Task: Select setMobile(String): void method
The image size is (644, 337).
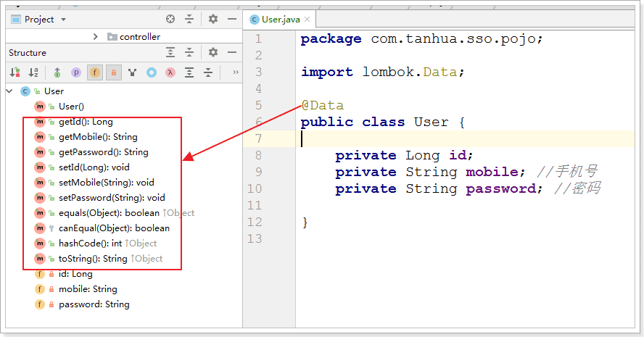Action: [x=107, y=182]
